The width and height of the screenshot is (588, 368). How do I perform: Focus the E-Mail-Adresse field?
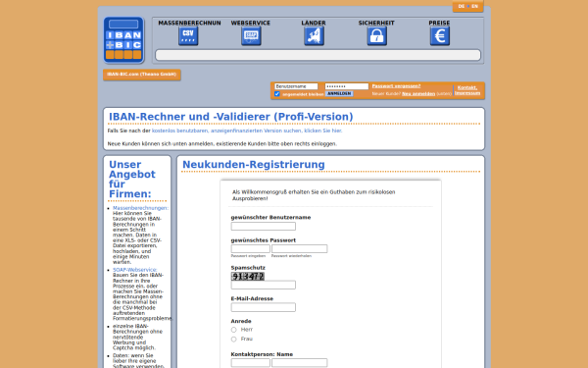pyautogui.click(x=264, y=307)
